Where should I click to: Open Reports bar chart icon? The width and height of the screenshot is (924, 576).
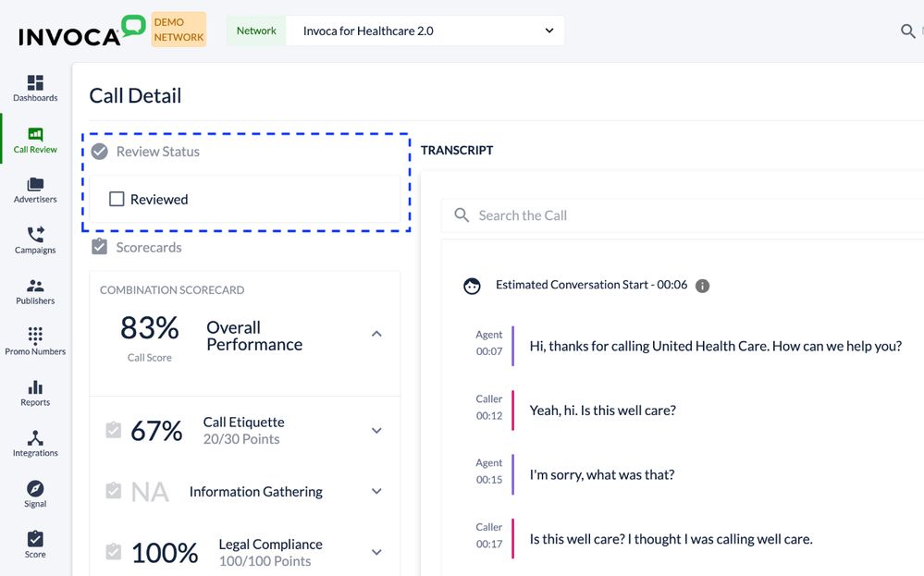click(x=35, y=388)
